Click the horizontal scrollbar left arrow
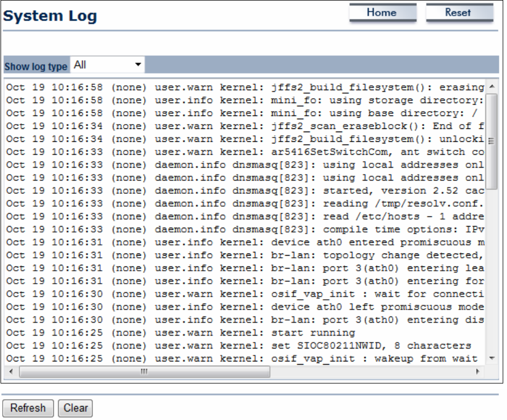The height and width of the screenshot is (420, 507). tap(11, 372)
